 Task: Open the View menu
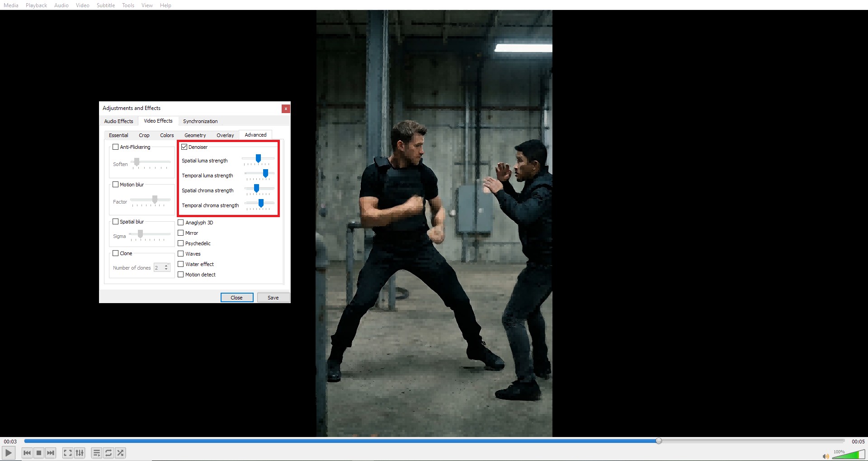pyautogui.click(x=147, y=5)
